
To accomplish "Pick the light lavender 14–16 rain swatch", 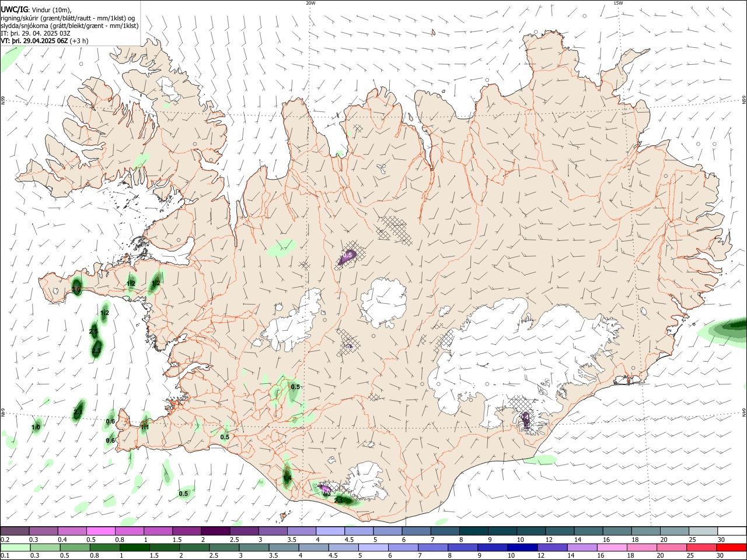I will coord(582,547).
